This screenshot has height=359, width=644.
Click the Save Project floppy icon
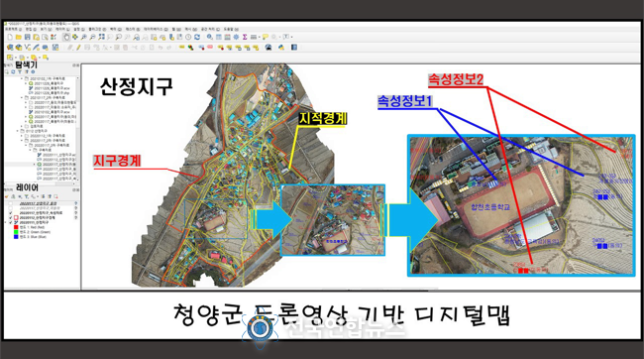coord(27,37)
